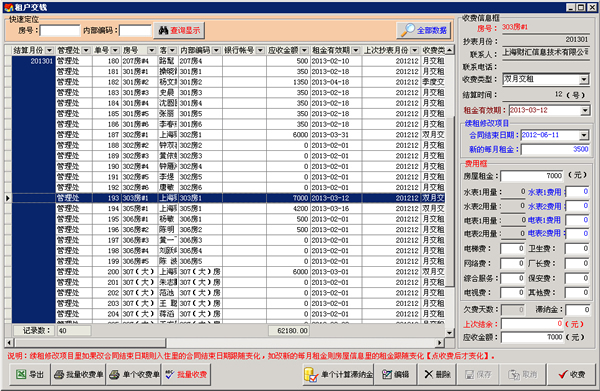The height and width of the screenshot is (391, 600).
Task: Open the 客 column filter dropdown
Action: 172,51
